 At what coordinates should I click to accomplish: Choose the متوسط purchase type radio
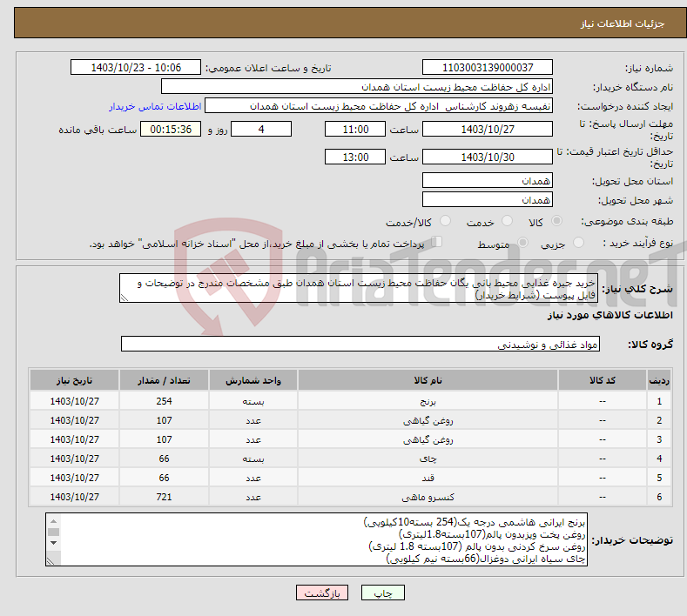coord(522,243)
